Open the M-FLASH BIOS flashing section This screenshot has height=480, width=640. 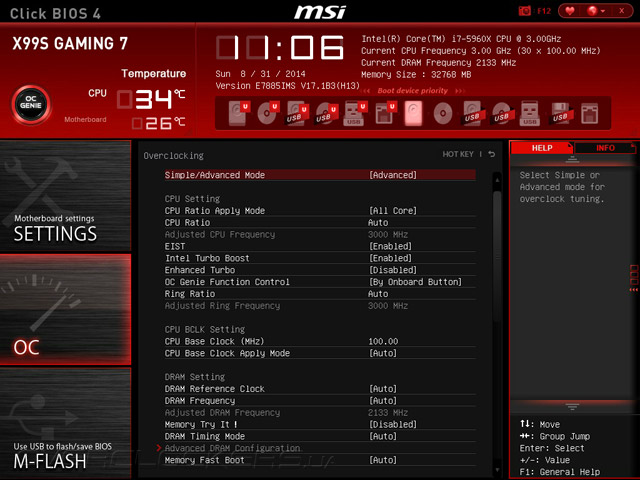(x=66, y=423)
